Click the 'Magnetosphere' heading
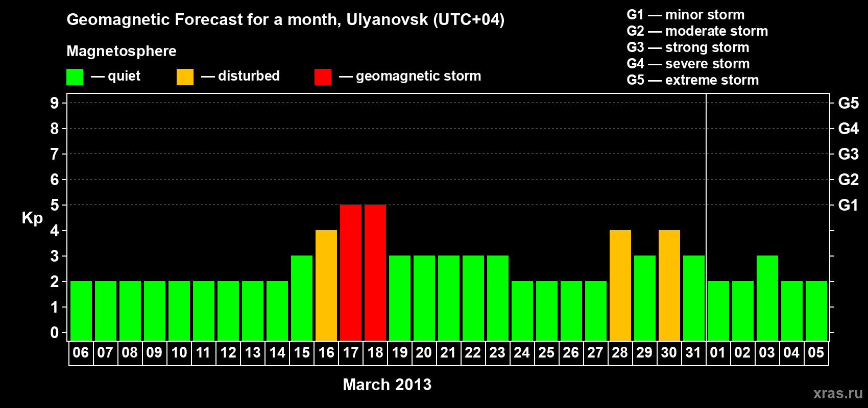Viewport: 868px width, 408px height. [122, 51]
